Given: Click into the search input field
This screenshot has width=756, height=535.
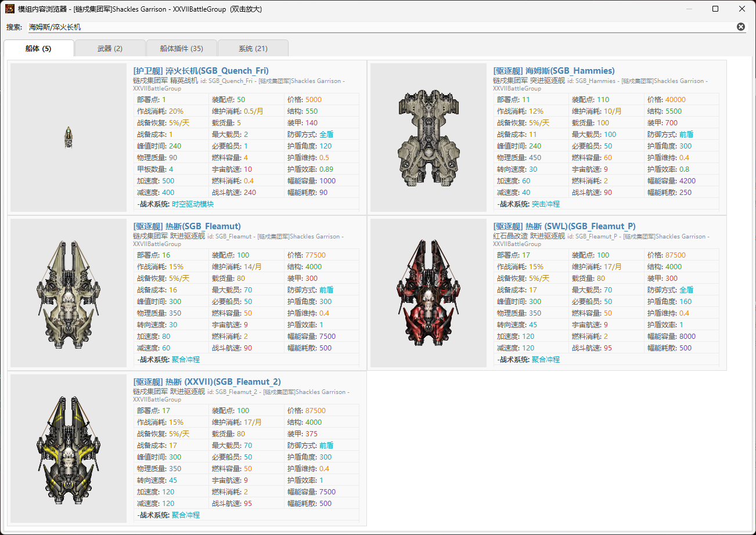Looking at the screenshot, I should [377, 27].
